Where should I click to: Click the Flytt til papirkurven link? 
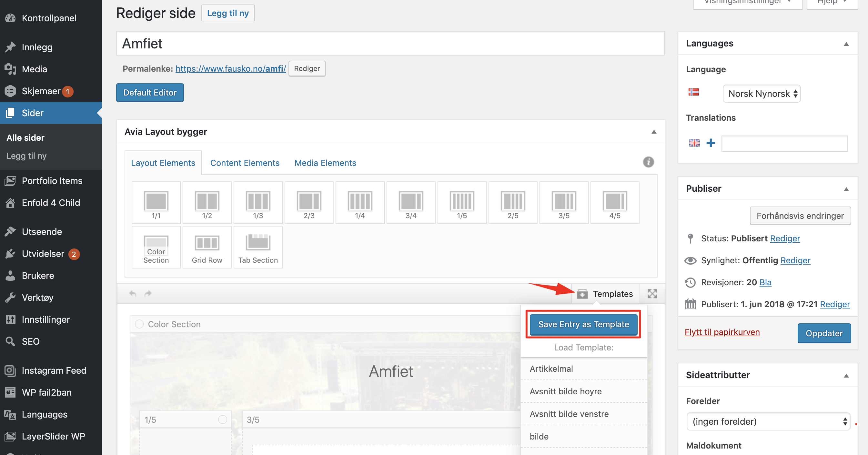point(722,332)
